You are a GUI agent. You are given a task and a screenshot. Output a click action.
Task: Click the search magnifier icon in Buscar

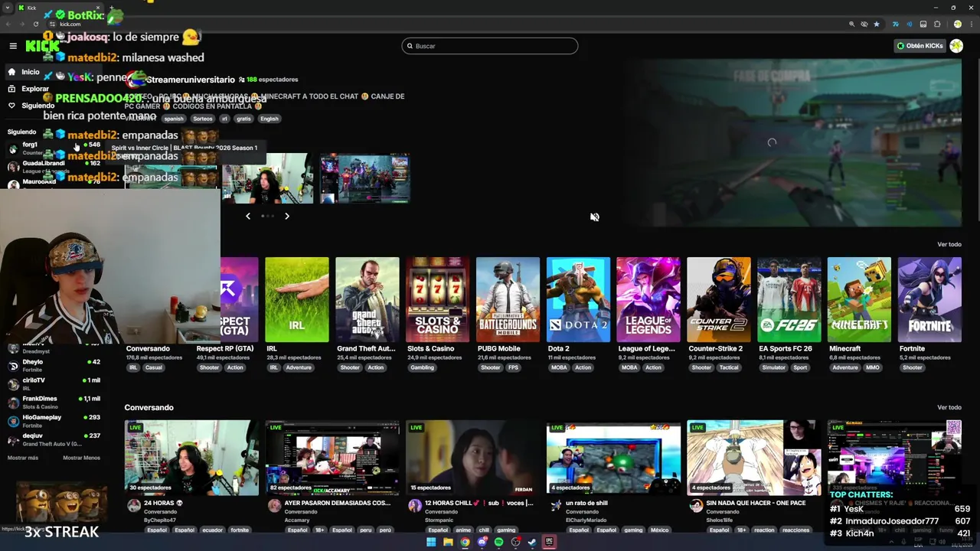[x=410, y=46]
